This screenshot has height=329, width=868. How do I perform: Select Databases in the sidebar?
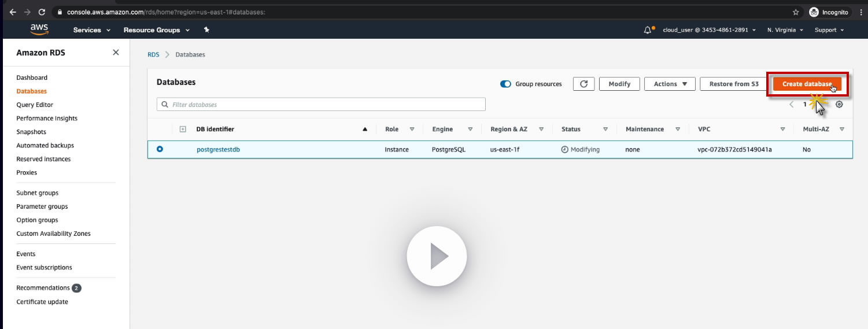pyautogui.click(x=32, y=91)
